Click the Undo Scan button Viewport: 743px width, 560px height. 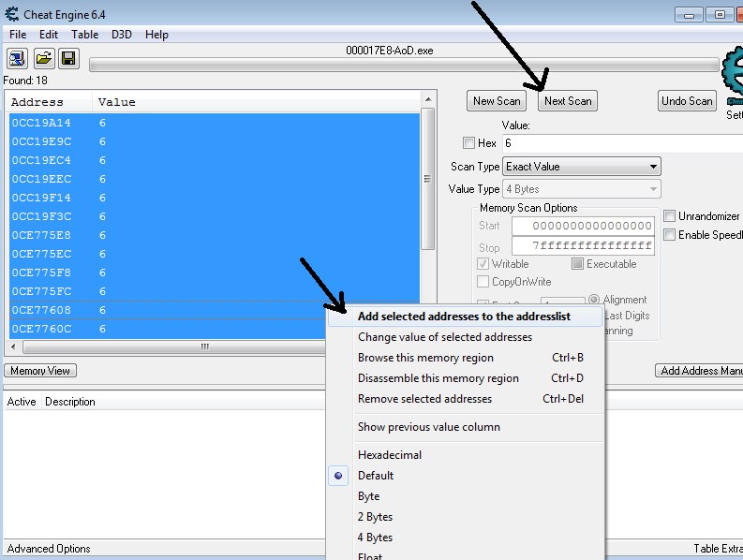(687, 101)
